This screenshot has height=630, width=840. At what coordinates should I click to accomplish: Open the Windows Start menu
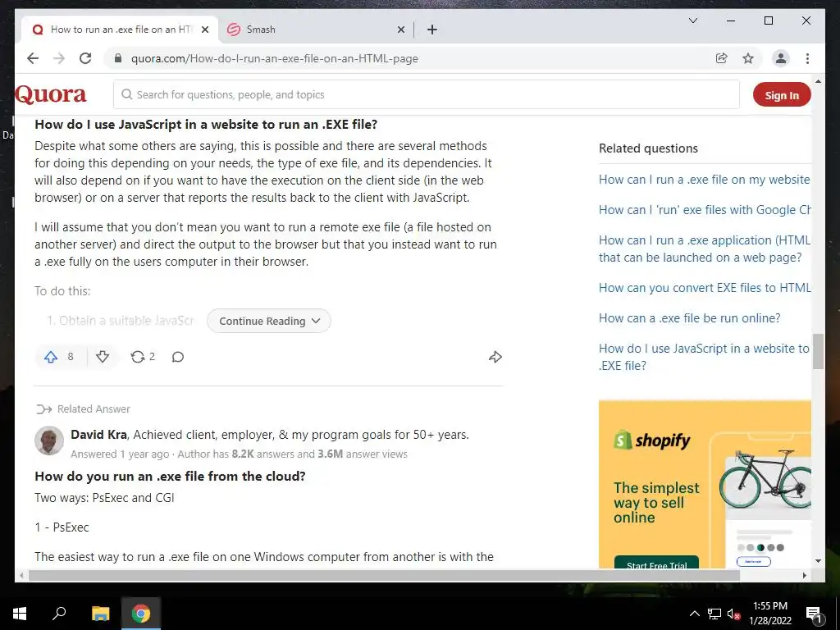tap(20, 613)
